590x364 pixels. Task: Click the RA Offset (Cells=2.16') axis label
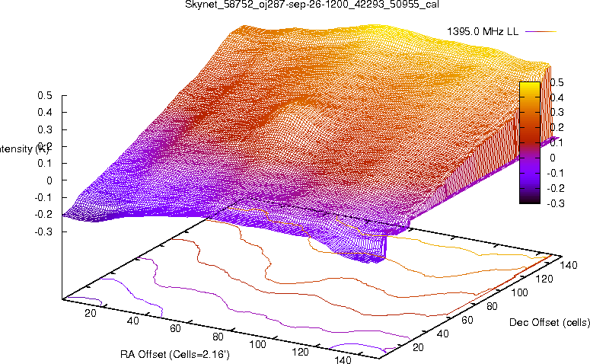tap(175, 354)
